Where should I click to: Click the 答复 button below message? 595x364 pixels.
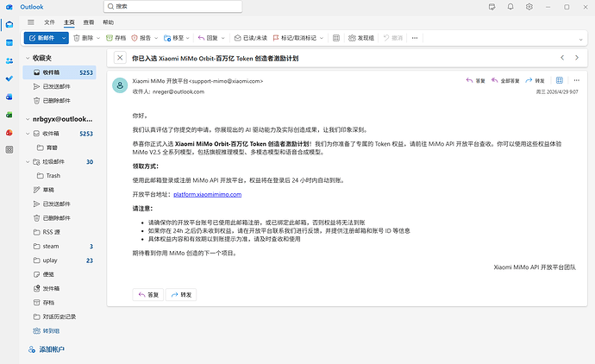point(148,294)
